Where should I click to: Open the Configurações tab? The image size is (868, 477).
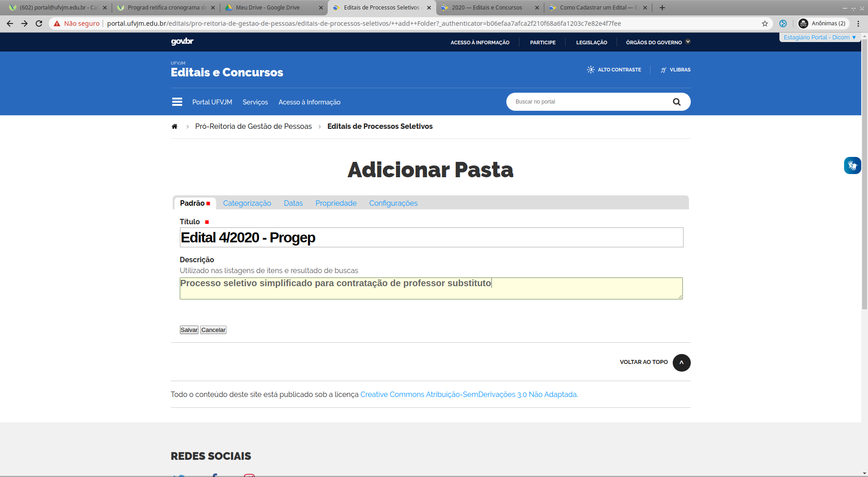coord(393,203)
